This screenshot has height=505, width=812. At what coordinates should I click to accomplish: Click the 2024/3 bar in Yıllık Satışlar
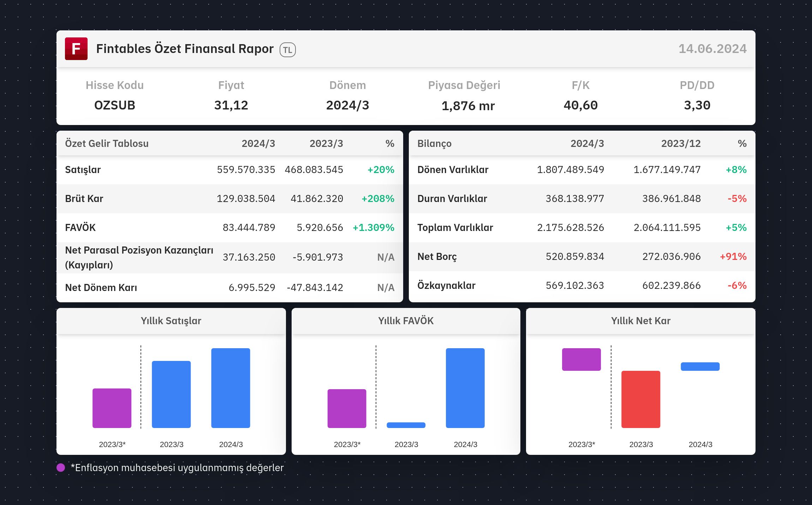231,388
